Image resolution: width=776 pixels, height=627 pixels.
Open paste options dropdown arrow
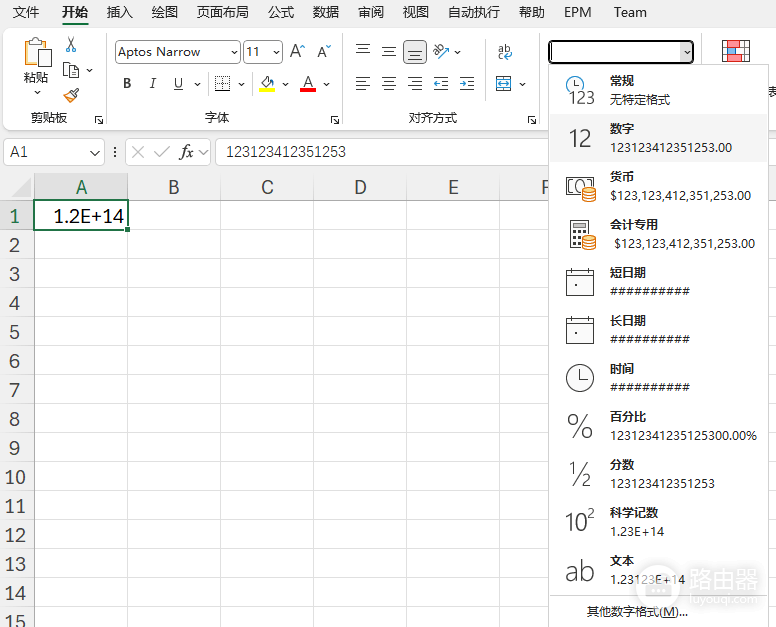pos(38,93)
